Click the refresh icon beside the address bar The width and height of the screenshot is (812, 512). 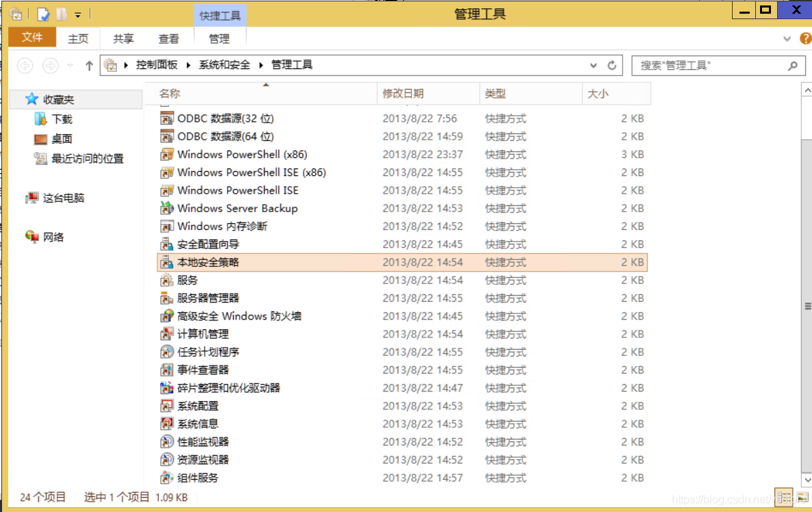pos(611,64)
